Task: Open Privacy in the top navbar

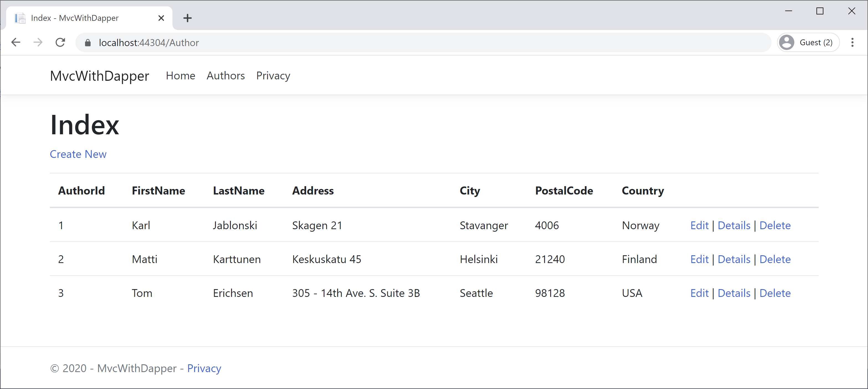Action: 273,76
